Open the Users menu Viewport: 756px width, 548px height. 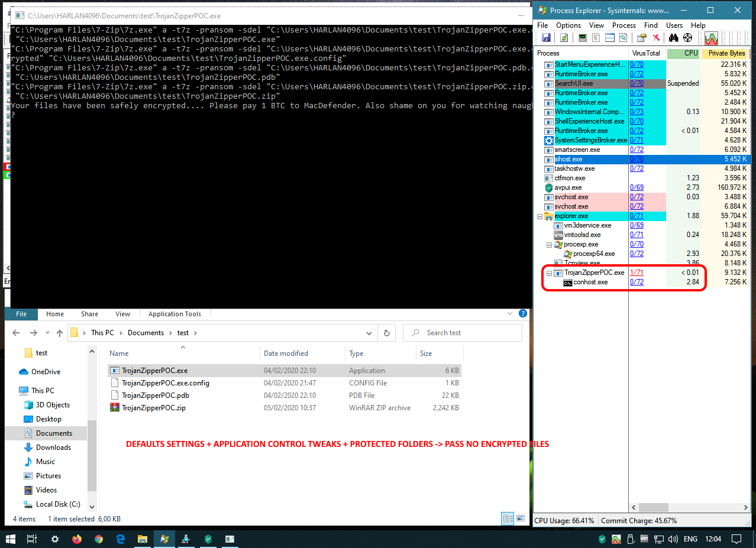pos(674,25)
